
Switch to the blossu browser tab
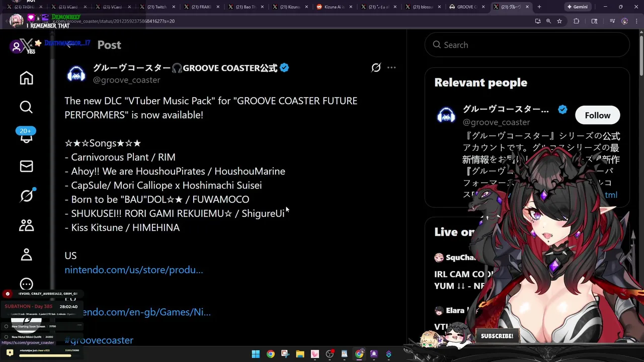pyautogui.click(x=422, y=7)
